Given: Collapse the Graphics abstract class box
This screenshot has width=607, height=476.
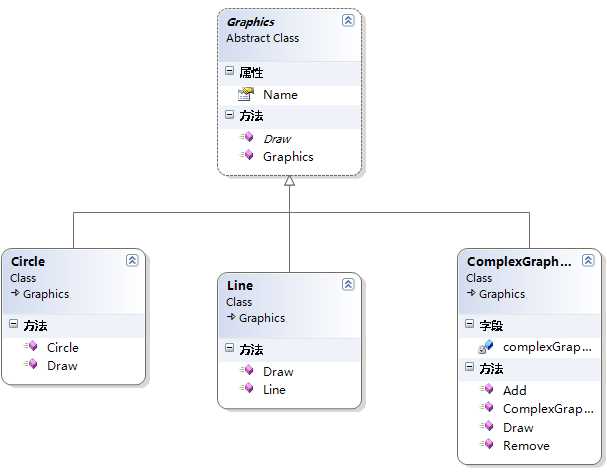Looking at the screenshot, I should coord(347,20).
